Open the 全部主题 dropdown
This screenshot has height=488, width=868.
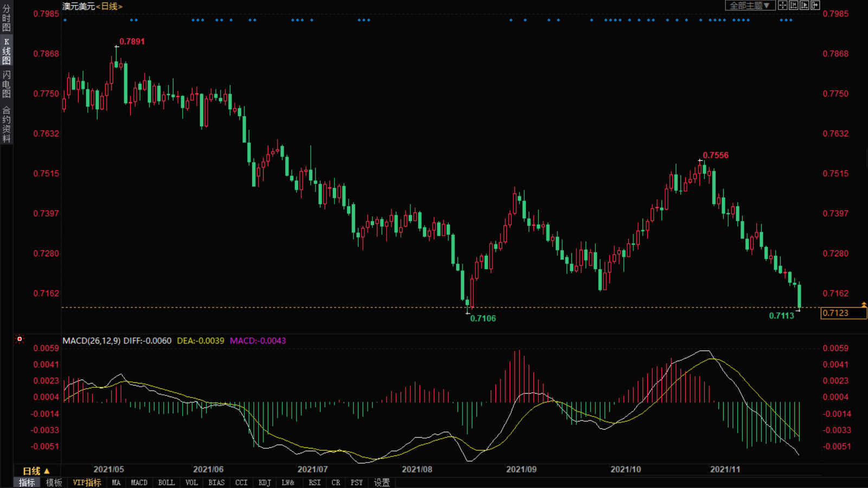[x=749, y=5]
